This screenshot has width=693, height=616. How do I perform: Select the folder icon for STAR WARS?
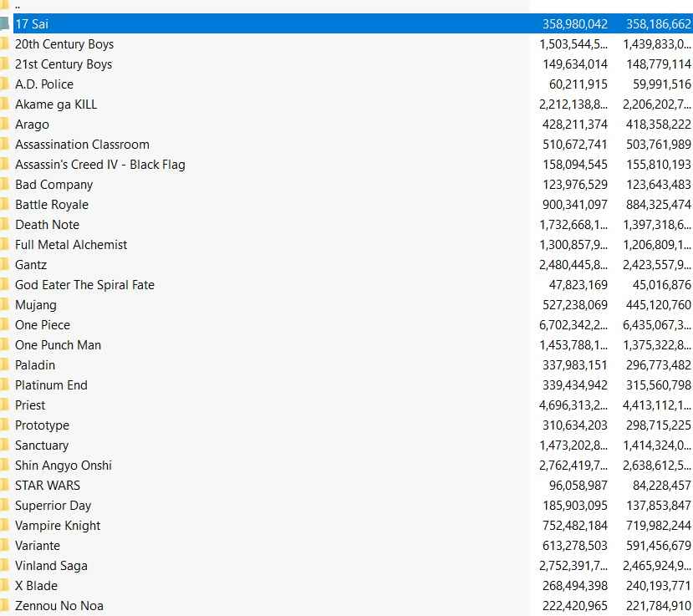pos(4,486)
